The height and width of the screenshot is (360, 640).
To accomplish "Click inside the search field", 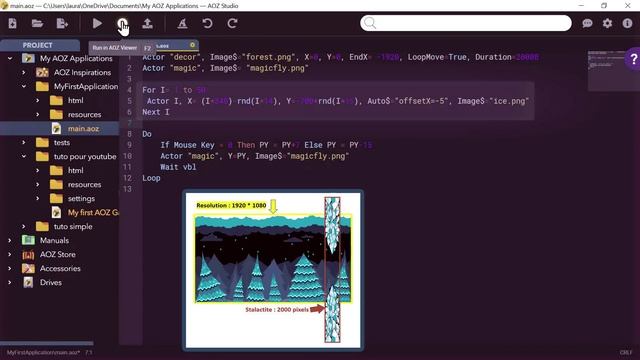I will click(466, 23).
